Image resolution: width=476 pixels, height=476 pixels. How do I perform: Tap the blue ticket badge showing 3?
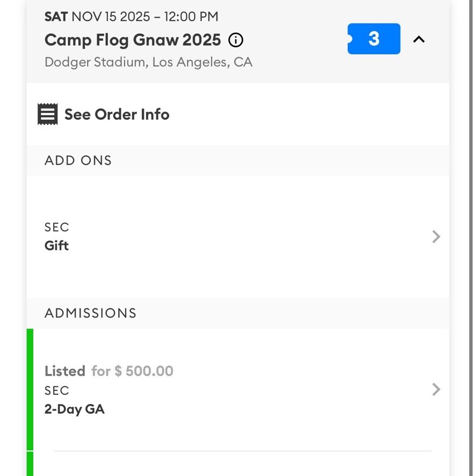[373, 39]
